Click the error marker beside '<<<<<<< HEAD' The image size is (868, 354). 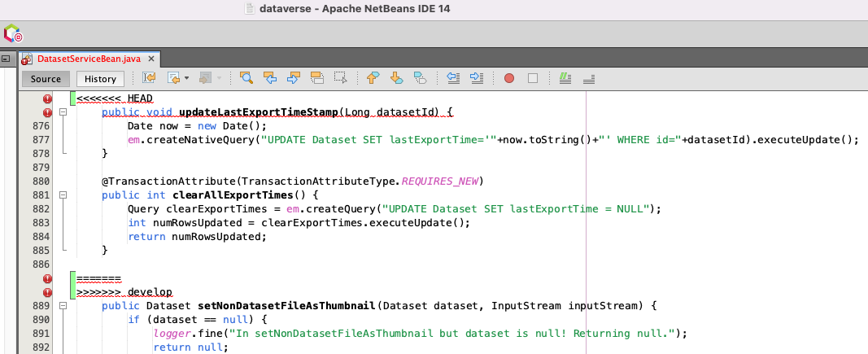point(48,98)
